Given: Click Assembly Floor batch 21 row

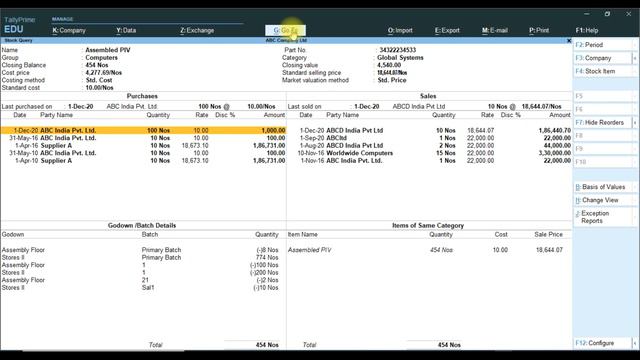Looking at the screenshot, I should tap(140, 280).
